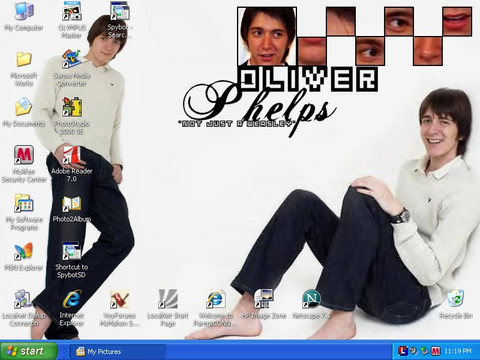Screen dimensions: 480x360
Task: Switch to My Pictures taskbar window
Action: click(x=118, y=351)
